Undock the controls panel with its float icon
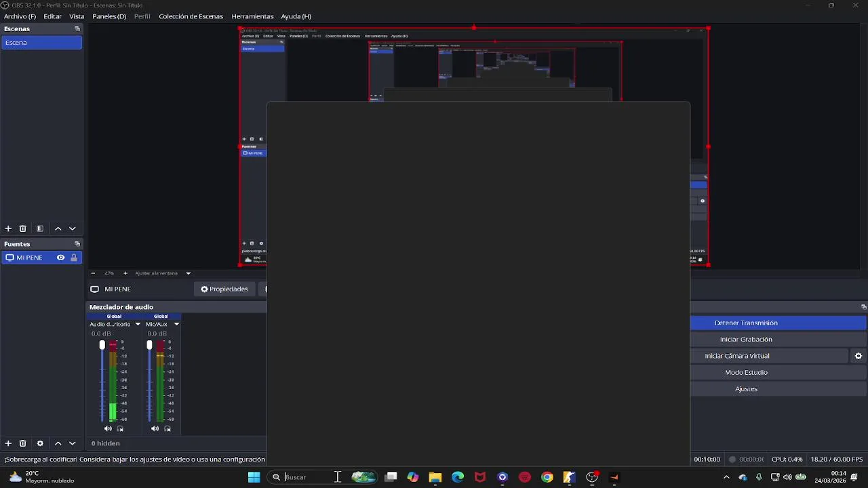 pos(863,307)
